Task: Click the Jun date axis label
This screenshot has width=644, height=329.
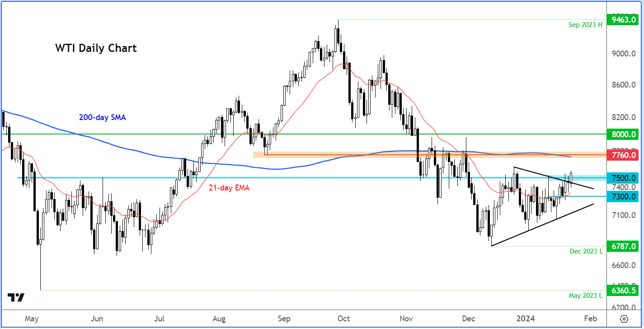Action: pyautogui.click(x=97, y=319)
